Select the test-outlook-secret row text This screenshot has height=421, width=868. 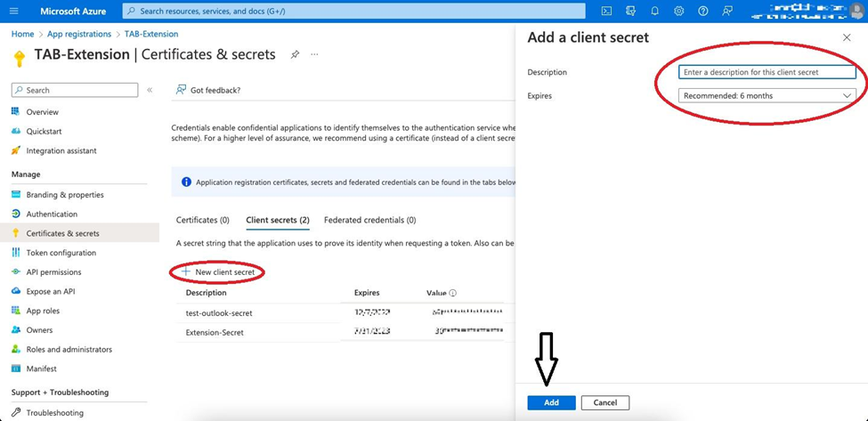tap(219, 313)
